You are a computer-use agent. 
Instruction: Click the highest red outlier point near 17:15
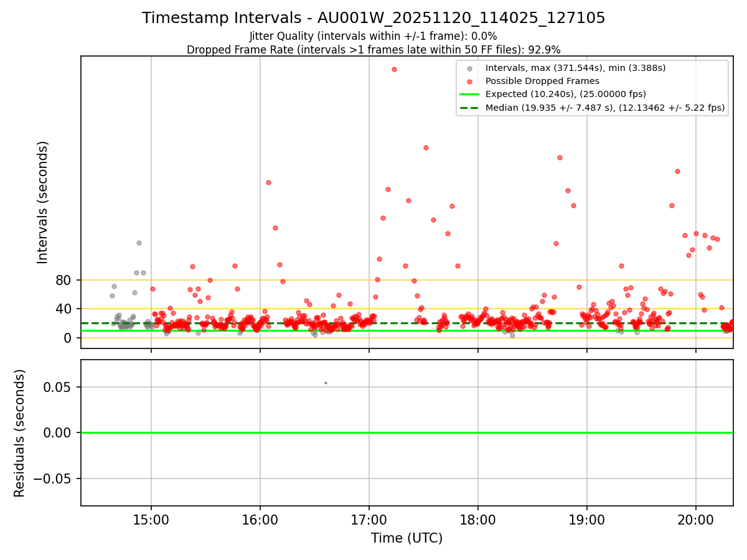coord(394,69)
